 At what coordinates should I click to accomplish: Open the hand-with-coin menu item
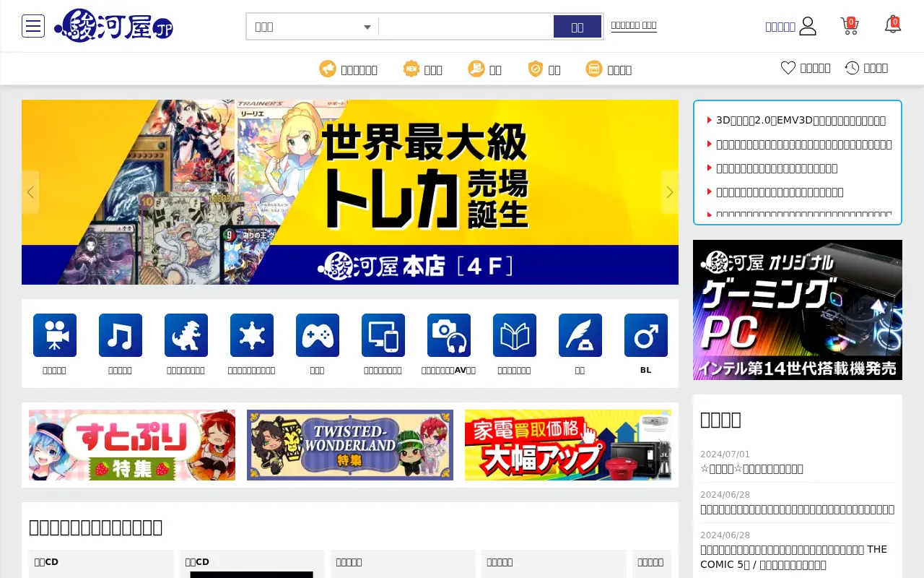tap(484, 69)
